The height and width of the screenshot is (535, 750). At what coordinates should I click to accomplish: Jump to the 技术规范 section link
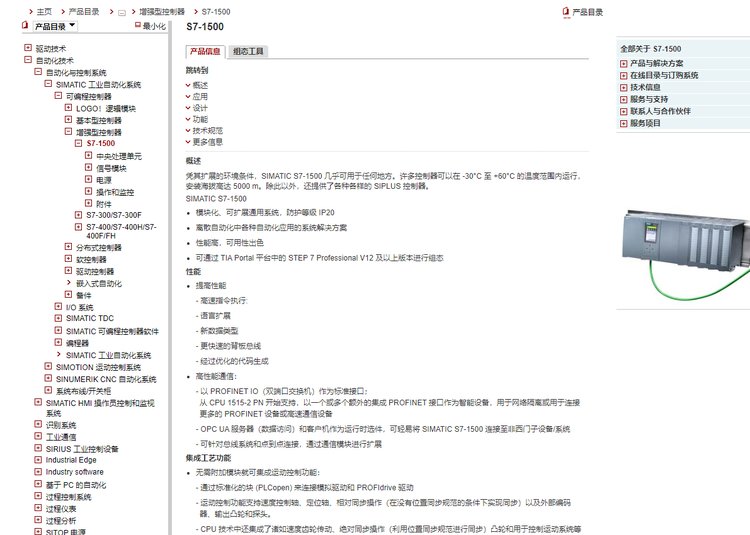tap(207, 130)
